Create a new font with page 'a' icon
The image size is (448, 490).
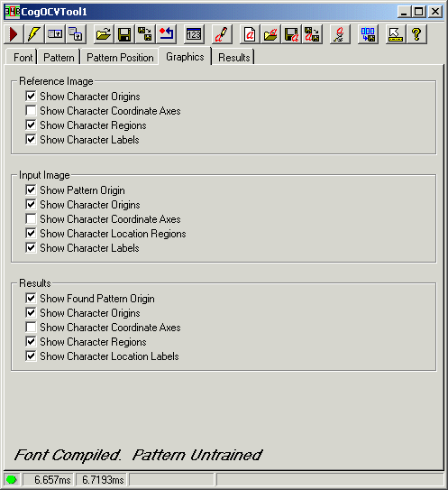point(250,34)
